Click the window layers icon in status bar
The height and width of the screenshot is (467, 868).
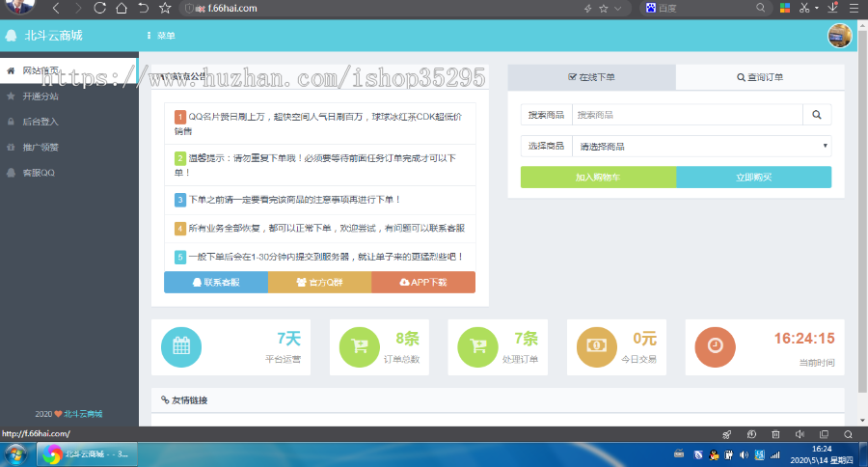point(824,434)
